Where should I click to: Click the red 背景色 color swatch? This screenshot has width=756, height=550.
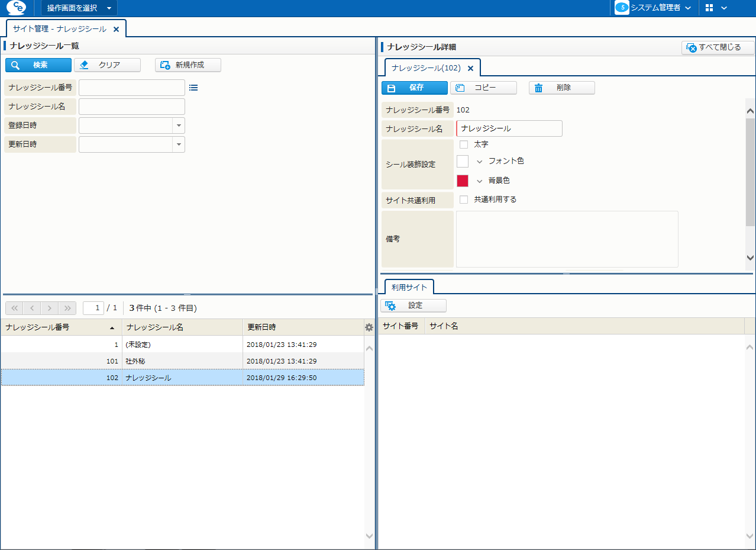[x=463, y=181]
